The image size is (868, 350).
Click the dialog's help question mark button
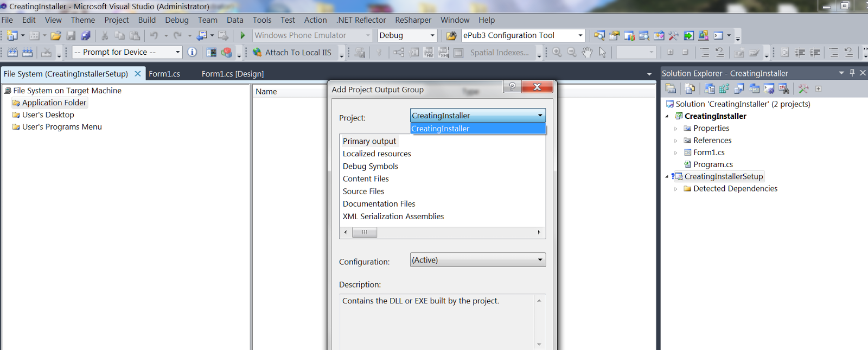pos(512,87)
